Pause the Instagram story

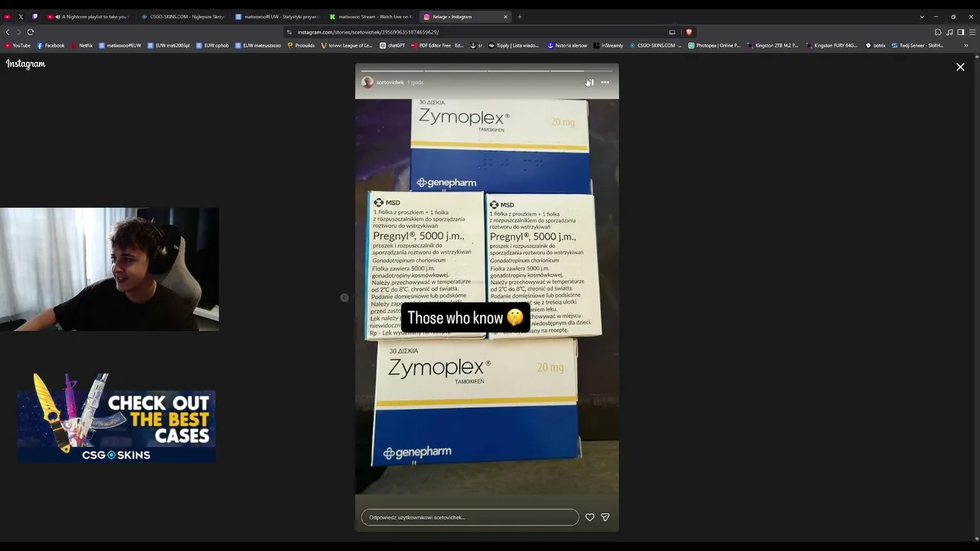[x=589, y=82]
